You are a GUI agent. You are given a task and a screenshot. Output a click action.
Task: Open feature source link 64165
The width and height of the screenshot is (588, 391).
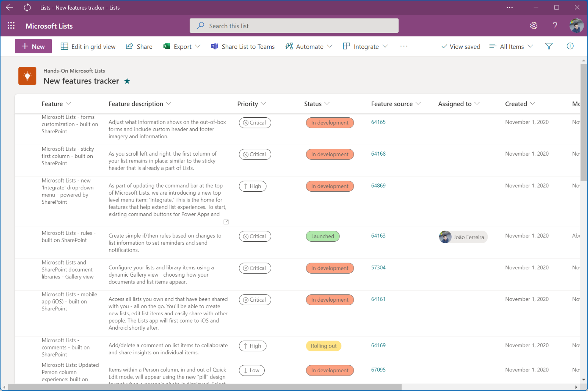[378, 122]
